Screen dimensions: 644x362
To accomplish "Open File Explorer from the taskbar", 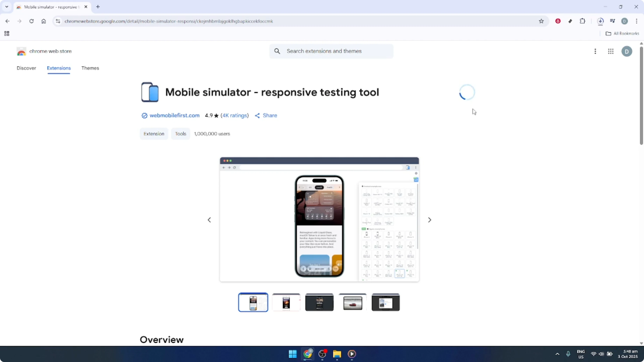I will click(x=337, y=354).
